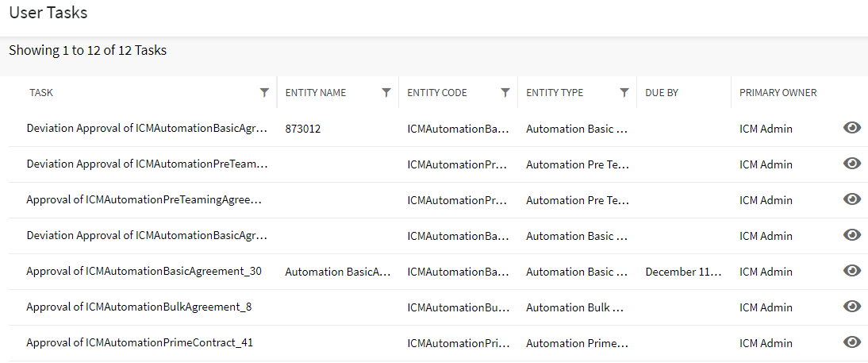Open the Task column filter icon

click(264, 93)
